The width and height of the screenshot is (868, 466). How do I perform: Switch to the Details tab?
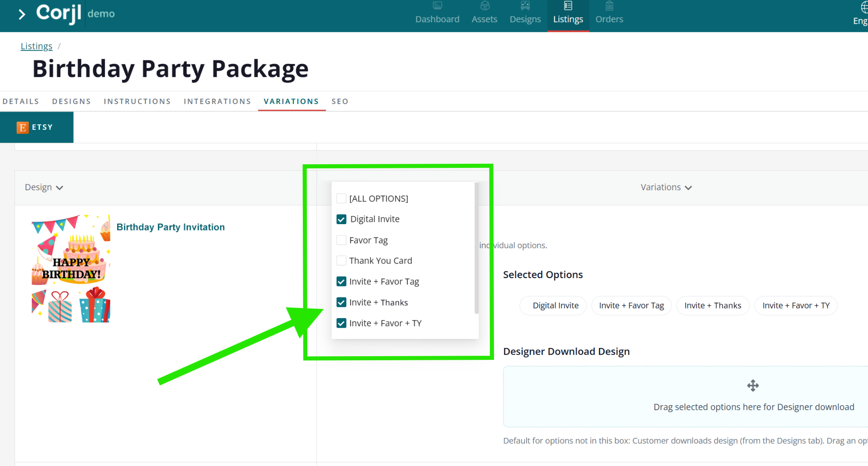click(x=21, y=101)
